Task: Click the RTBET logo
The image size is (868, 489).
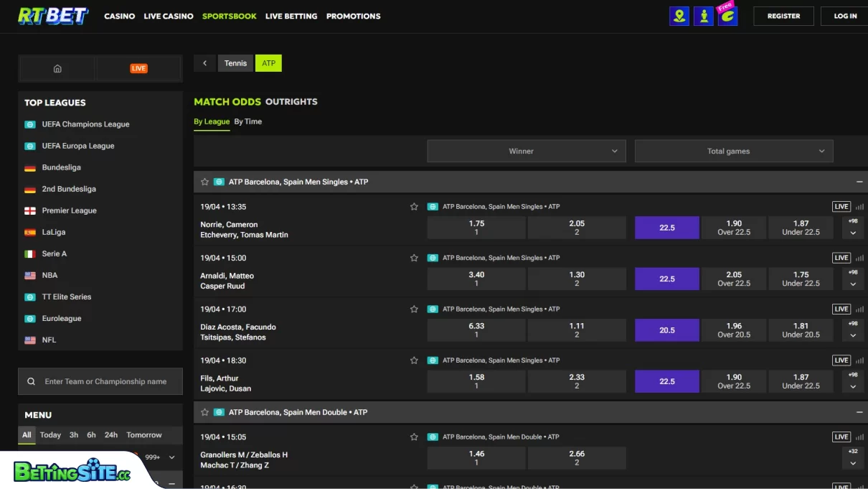Action: pyautogui.click(x=53, y=16)
